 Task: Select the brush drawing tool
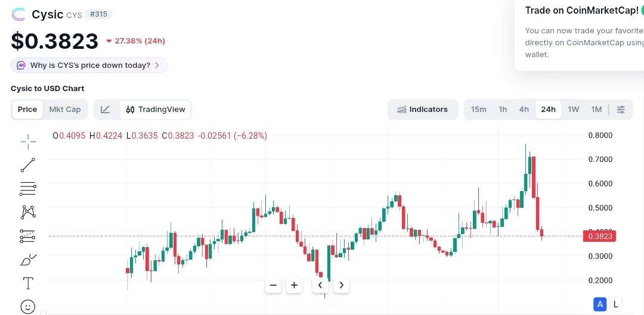coord(28,260)
